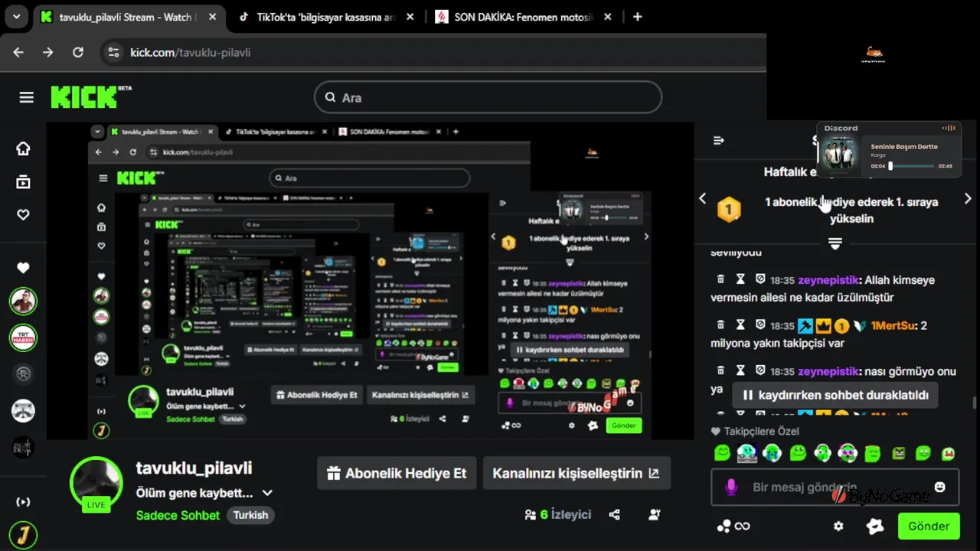980x551 pixels.
Task: Click the user-check follow icon beside share
Action: pos(655,514)
